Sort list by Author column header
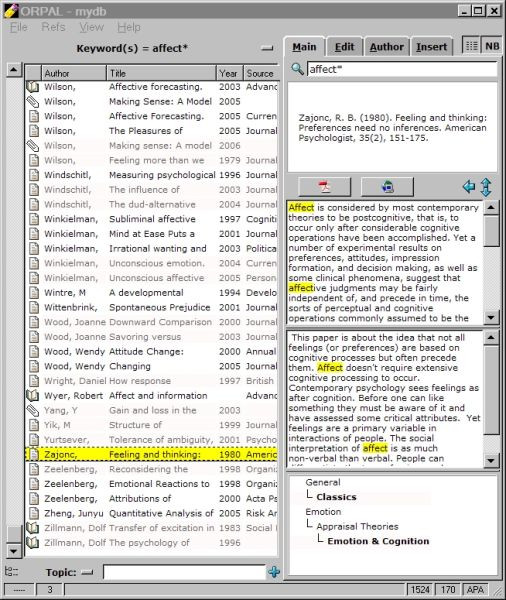 73,73
